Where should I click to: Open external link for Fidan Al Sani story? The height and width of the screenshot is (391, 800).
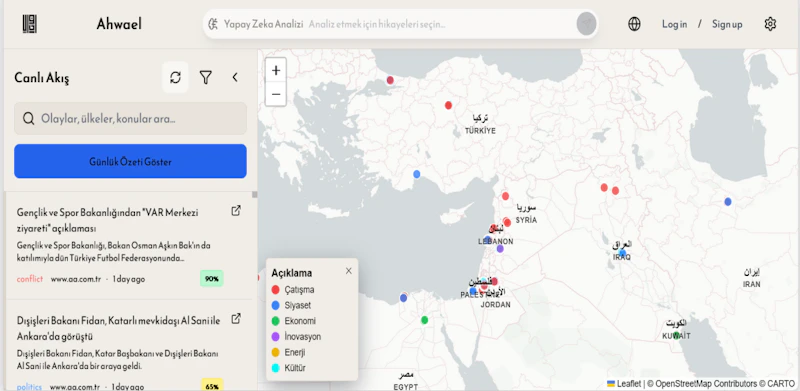236,319
